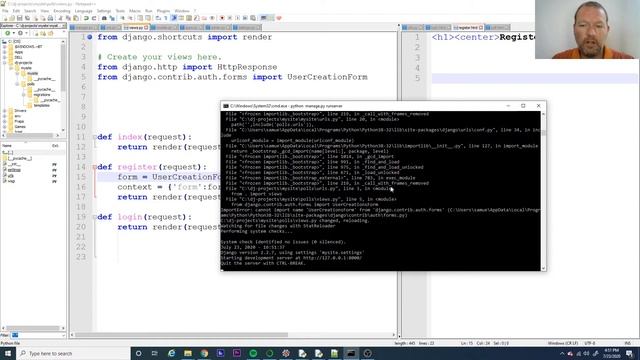Click the New file toolbar icon
This screenshot has height=360, width=640.
point(5,18)
